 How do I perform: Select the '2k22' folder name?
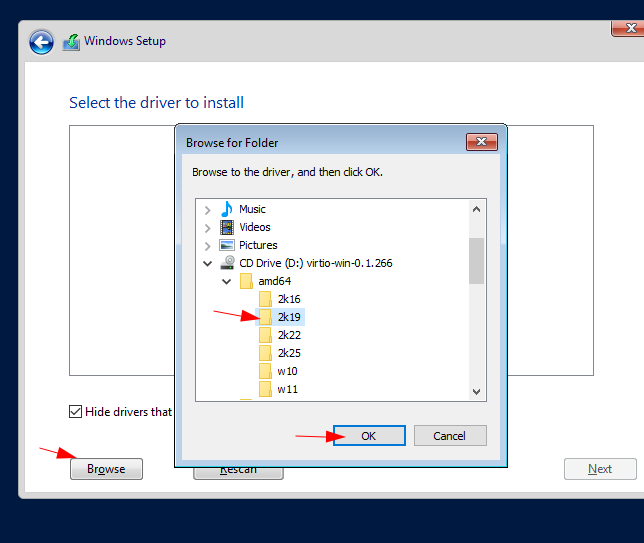click(x=289, y=335)
